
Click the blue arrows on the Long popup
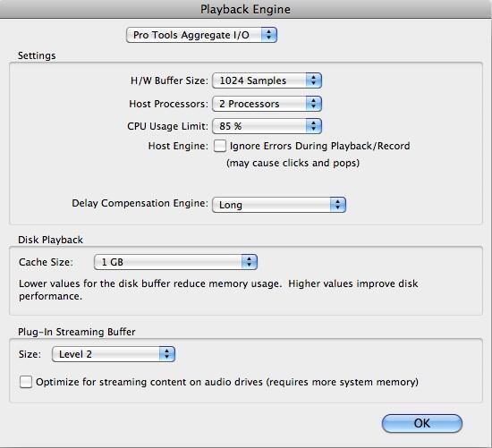[337, 205]
